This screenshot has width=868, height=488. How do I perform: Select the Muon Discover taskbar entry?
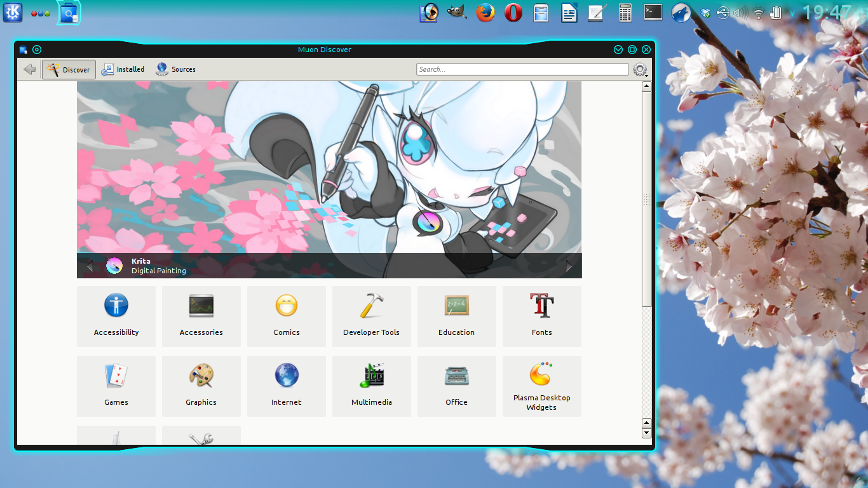click(69, 12)
